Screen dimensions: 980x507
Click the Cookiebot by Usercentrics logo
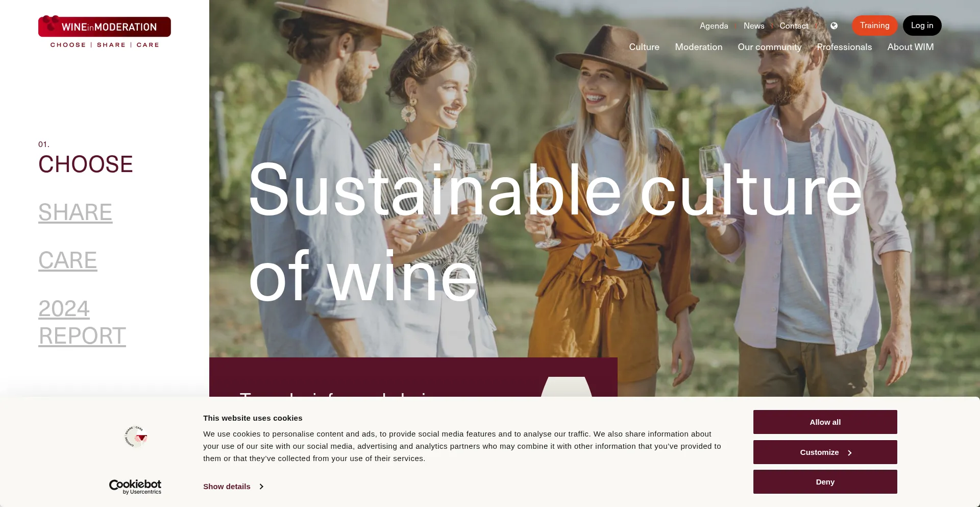coord(135,487)
